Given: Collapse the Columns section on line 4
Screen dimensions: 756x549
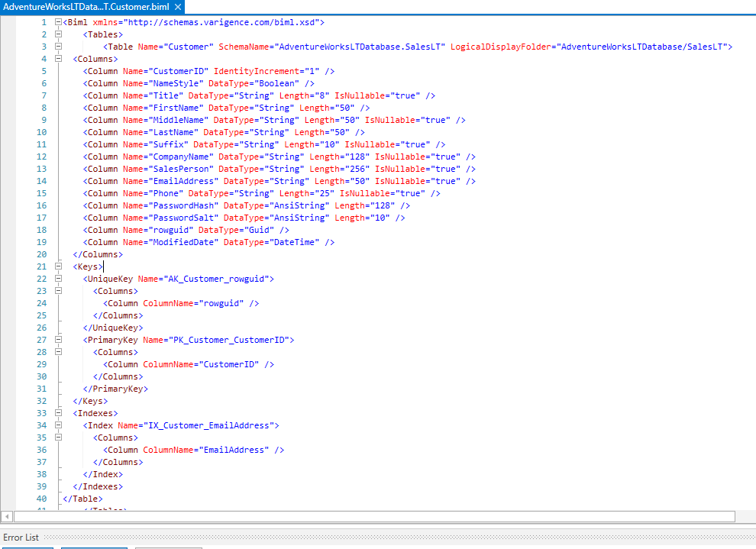Looking at the screenshot, I should (58, 59).
